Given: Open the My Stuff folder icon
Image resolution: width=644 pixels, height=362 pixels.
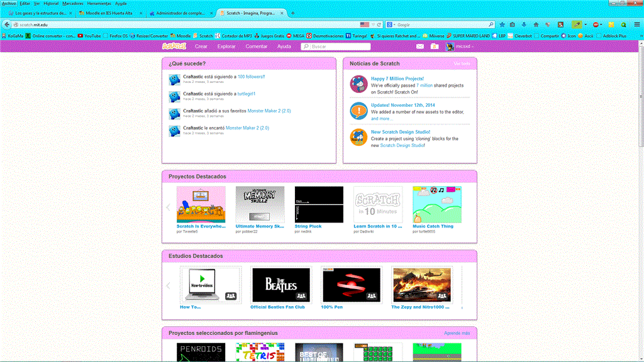Looking at the screenshot, I should 435,47.
